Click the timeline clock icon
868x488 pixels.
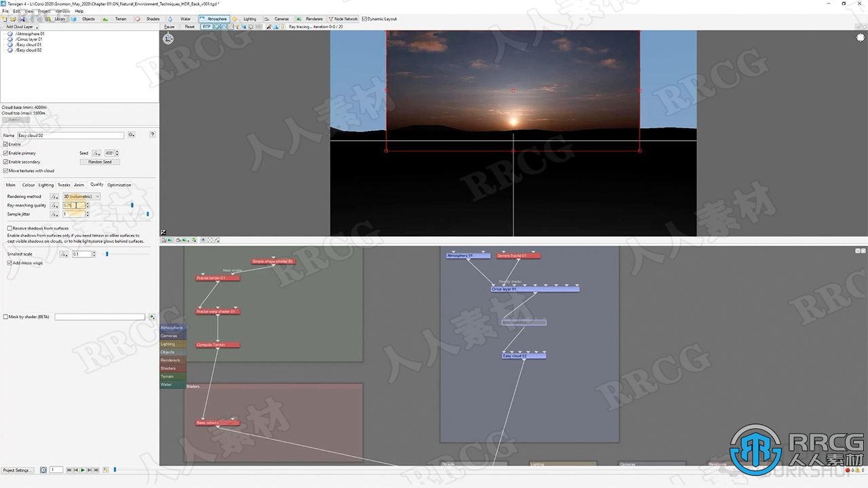point(43,470)
